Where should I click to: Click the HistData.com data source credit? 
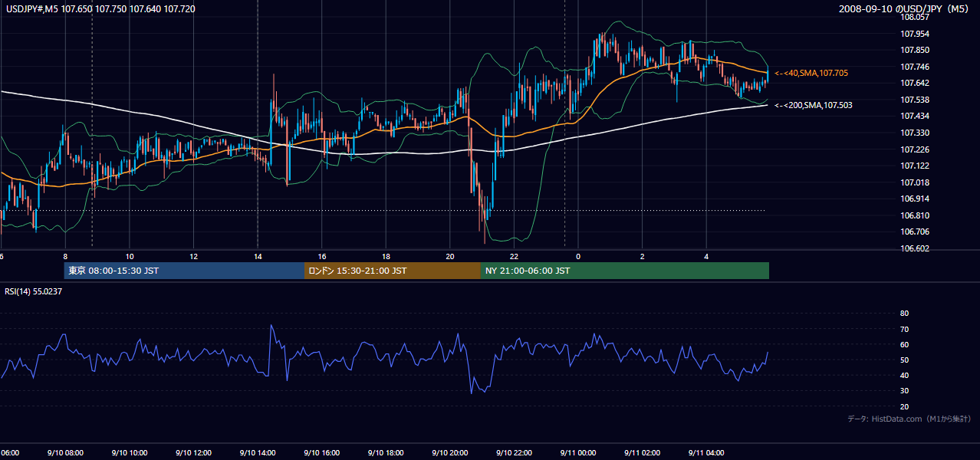click(x=909, y=419)
